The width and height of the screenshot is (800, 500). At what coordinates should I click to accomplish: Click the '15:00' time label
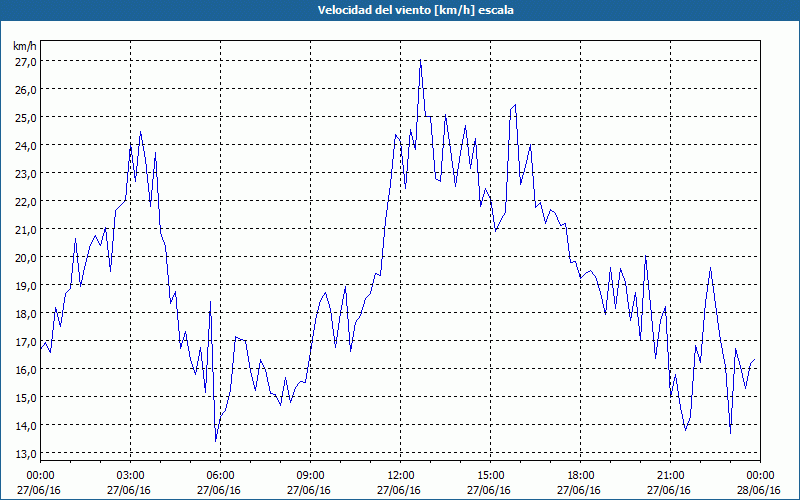(x=490, y=476)
